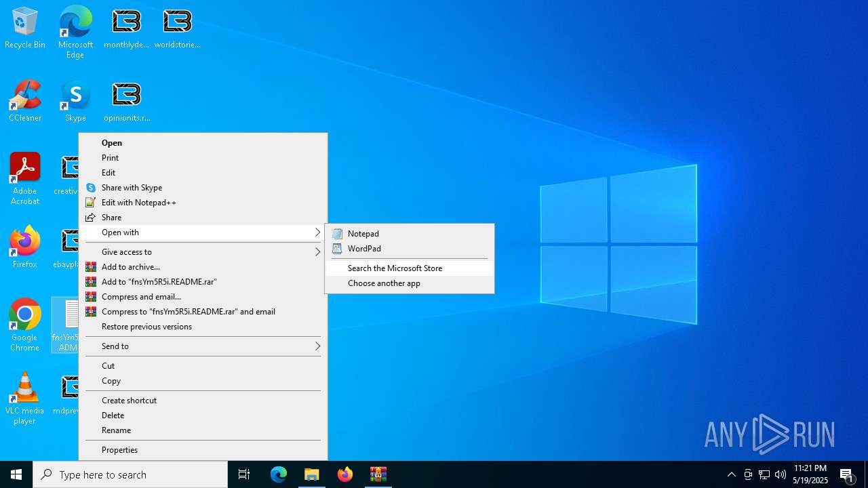Screen dimensions: 868x488
Task: Select the monthlyde... desktop file icon
Action: point(126,28)
